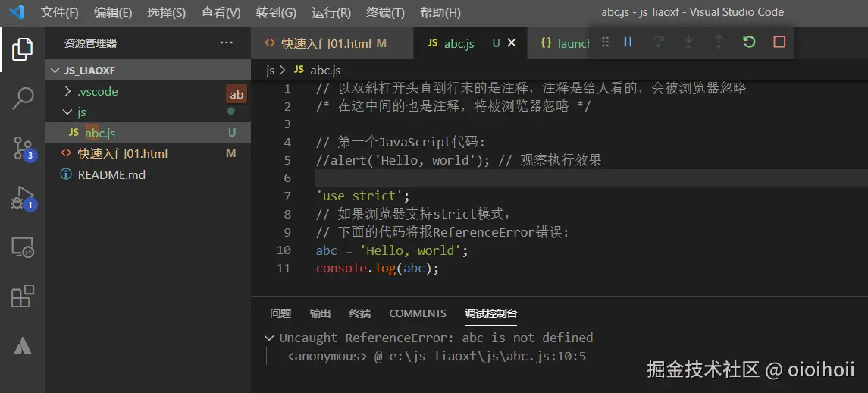This screenshot has height=393, width=868.
Task: Click the README.md info icon
Action: (x=66, y=174)
